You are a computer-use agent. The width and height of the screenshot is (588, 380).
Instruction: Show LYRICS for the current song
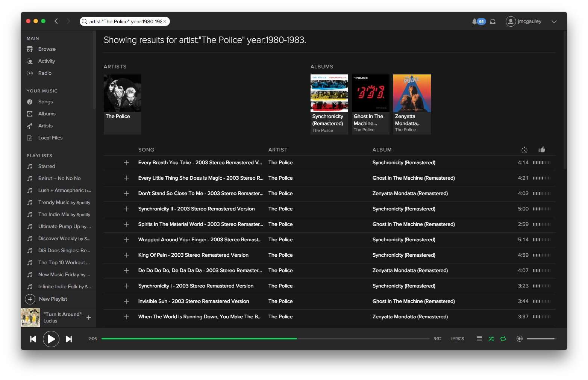pos(457,339)
